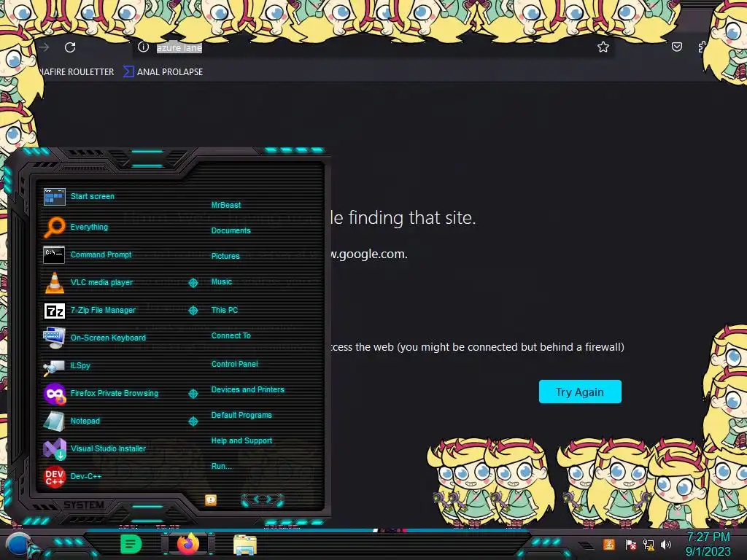The width and height of the screenshot is (747, 560).
Task: Open MrBeast user folder
Action: click(x=226, y=205)
